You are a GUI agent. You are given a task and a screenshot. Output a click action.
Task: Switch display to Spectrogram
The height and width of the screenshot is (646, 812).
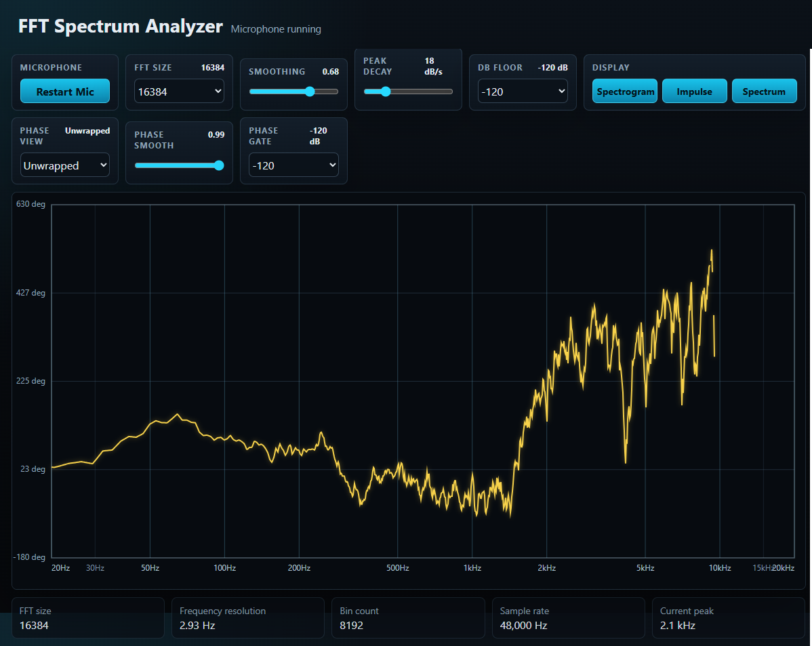pyautogui.click(x=624, y=92)
